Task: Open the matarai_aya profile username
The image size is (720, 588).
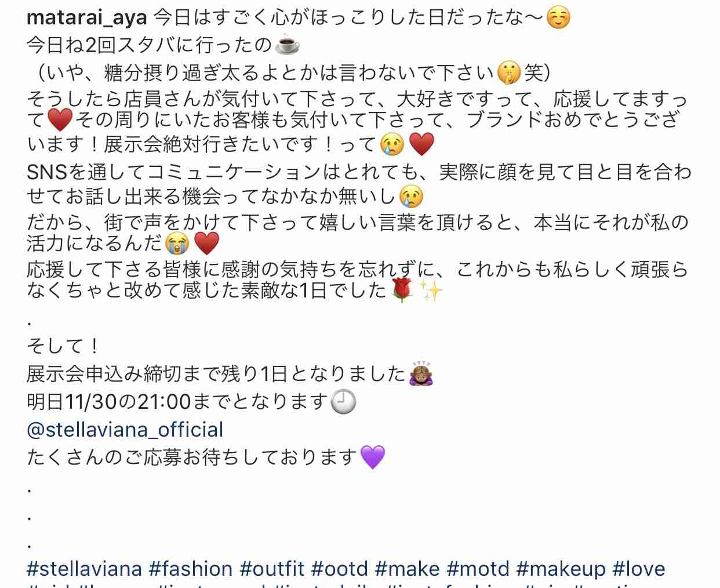Action: pos(87,18)
